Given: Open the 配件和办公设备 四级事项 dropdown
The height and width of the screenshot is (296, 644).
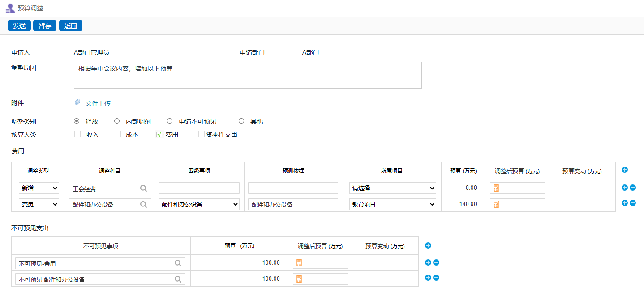Looking at the screenshot, I should [199, 204].
